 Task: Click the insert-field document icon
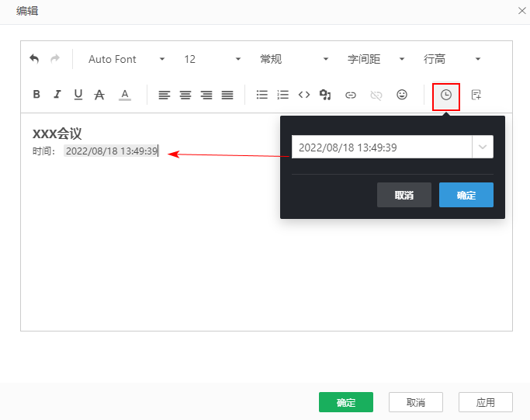[x=476, y=95]
